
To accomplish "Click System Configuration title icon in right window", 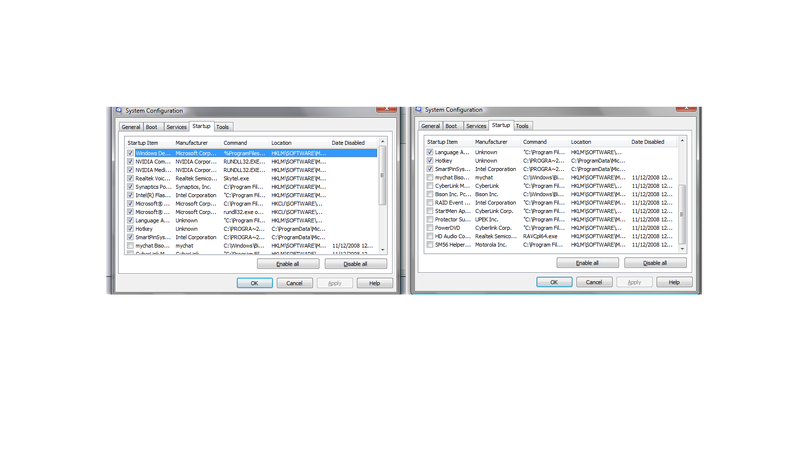I will pos(418,109).
